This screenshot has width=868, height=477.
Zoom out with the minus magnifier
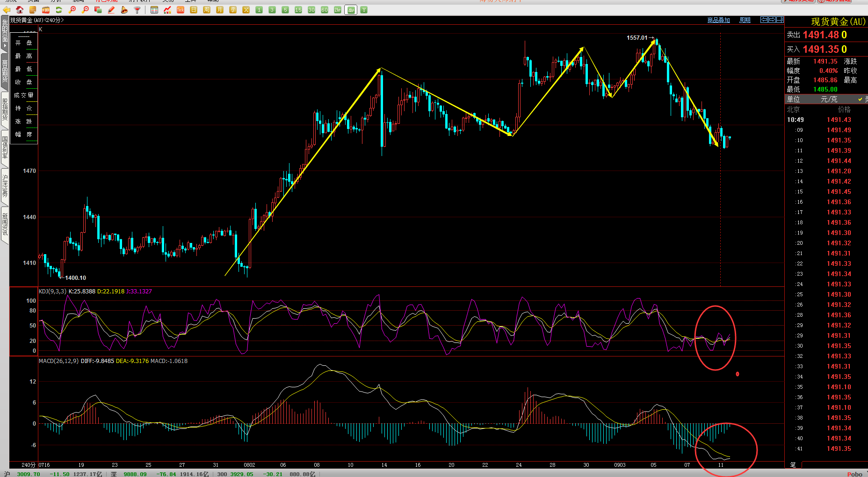[x=85, y=10]
